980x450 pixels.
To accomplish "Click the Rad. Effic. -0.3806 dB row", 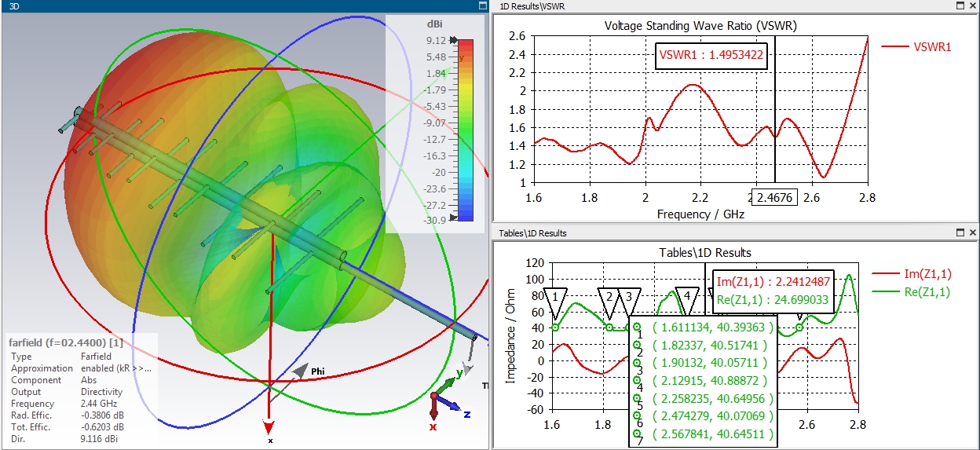I will (68, 415).
